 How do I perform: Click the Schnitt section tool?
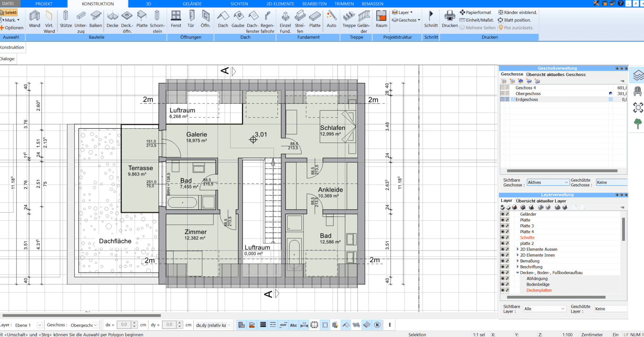(431, 19)
